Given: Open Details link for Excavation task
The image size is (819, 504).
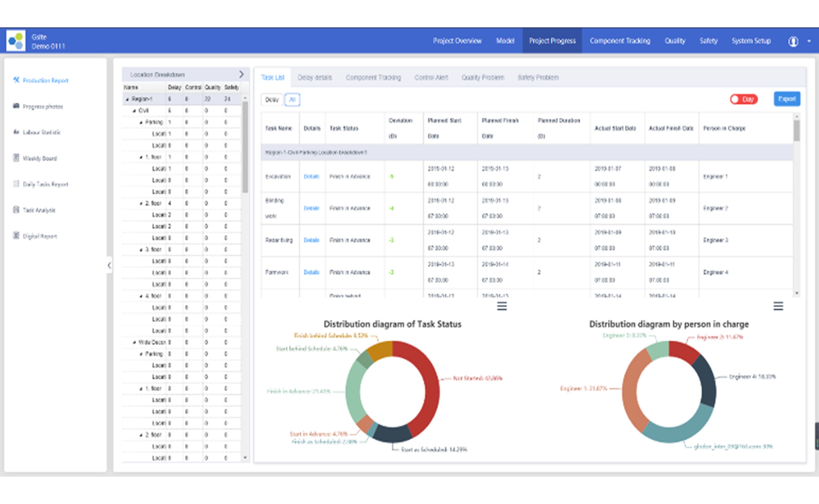Looking at the screenshot, I should click(x=311, y=176).
